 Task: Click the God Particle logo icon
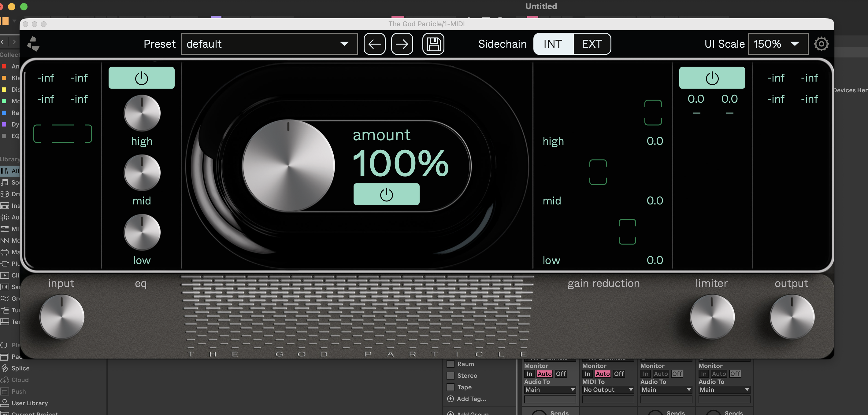[33, 44]
